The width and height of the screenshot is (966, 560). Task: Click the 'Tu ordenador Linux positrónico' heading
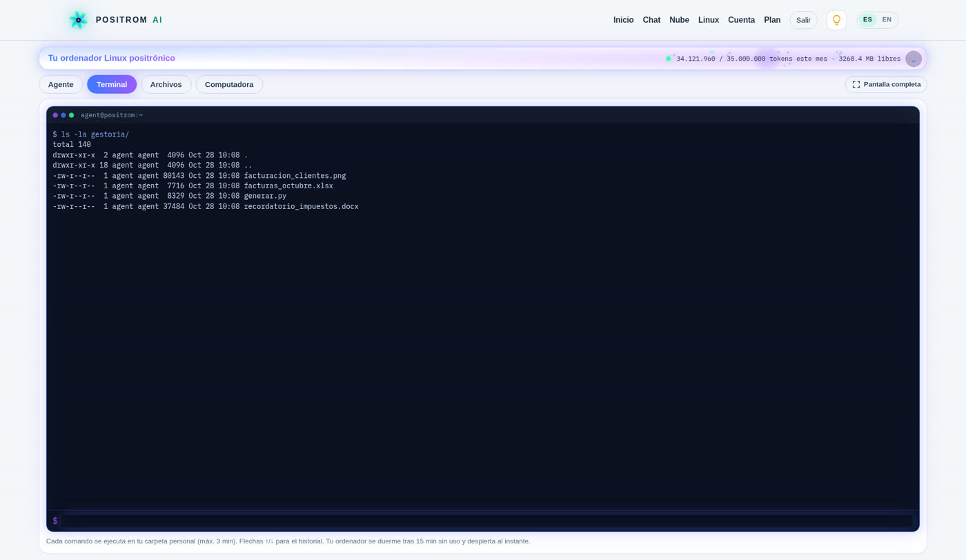coord(112,59)
